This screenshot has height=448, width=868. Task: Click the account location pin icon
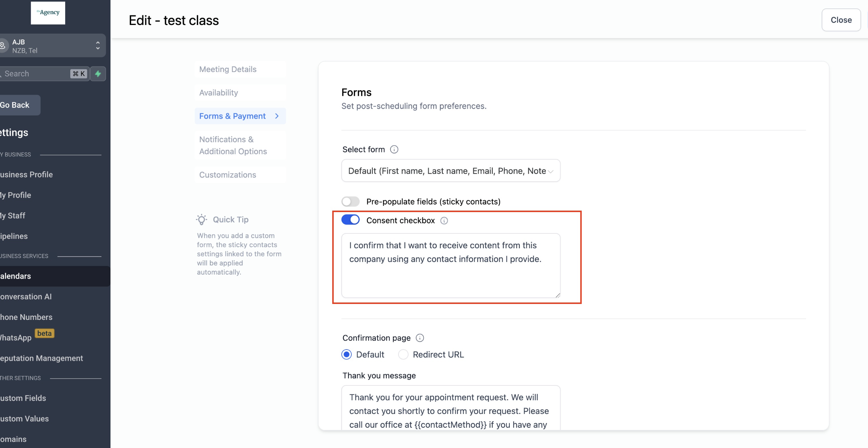pyautogui.click(x=3, y=46)
